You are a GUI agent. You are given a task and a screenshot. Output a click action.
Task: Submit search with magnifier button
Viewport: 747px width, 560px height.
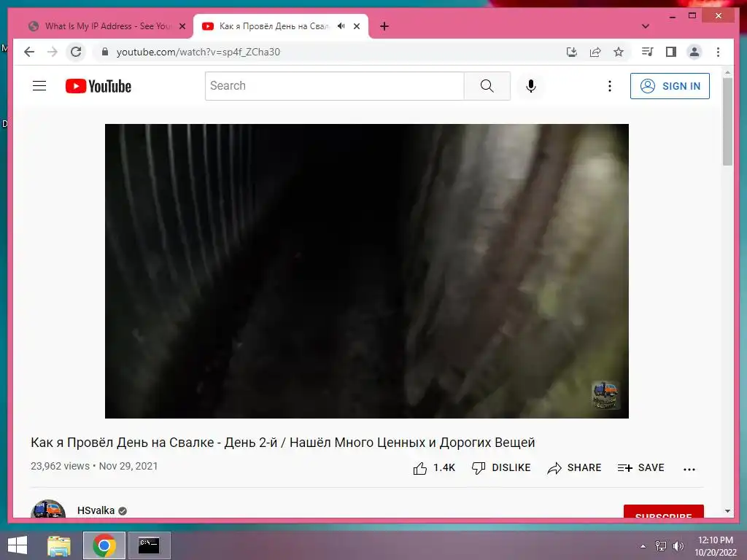click(487, 86)
